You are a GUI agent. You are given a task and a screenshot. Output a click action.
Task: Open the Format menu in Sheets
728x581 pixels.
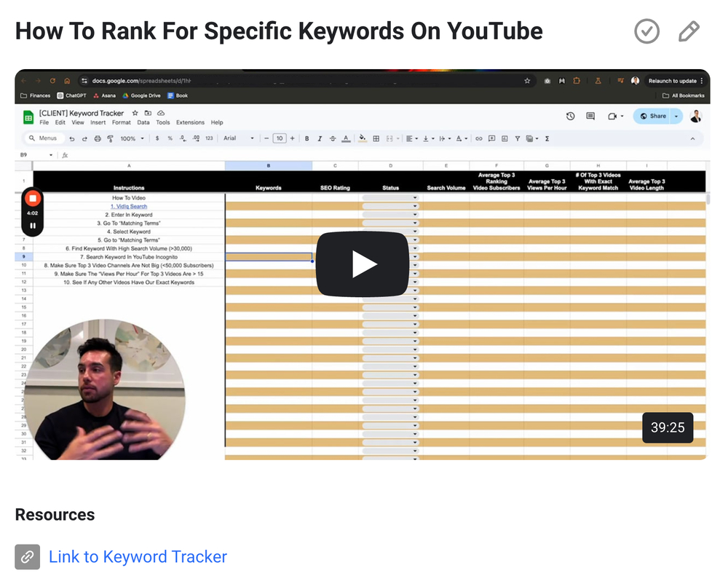121,122
